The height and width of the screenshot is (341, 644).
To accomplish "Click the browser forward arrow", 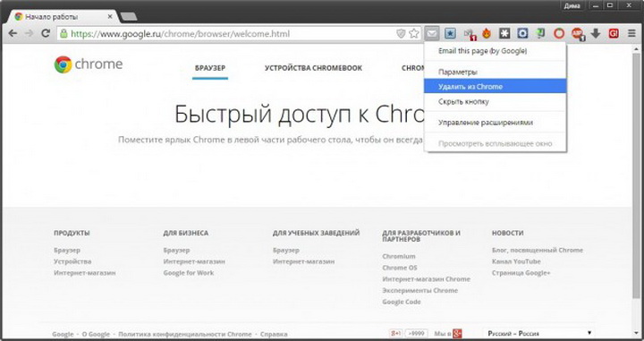I will (x=29, y=33).
